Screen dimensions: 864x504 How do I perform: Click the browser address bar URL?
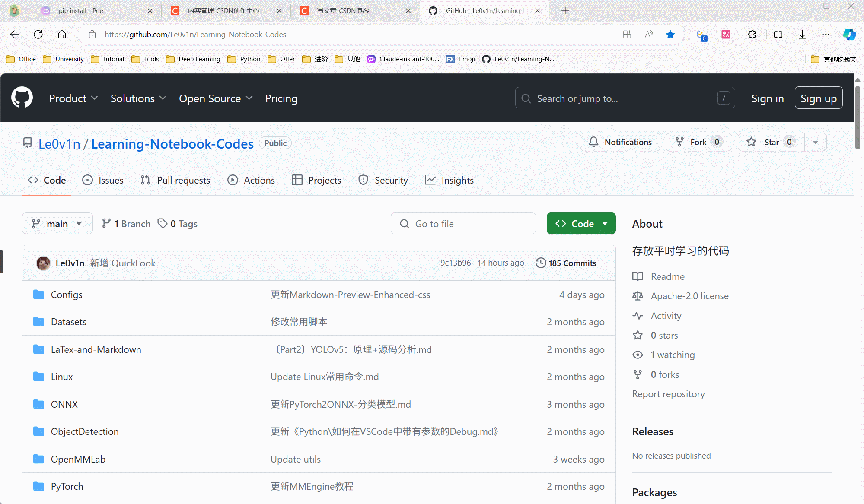click(x=195, y=35)
